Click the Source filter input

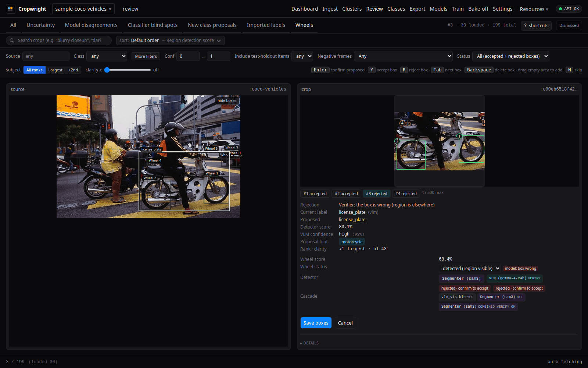coord(46,56)
